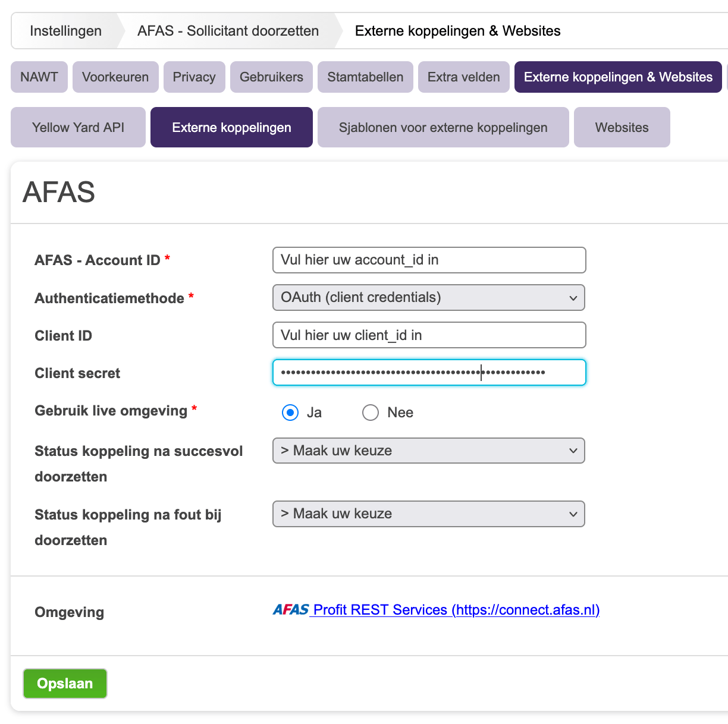Screen dimensions: 728x724
Task: Switch to the Websites sub-tab
Action: click(622, 127)
